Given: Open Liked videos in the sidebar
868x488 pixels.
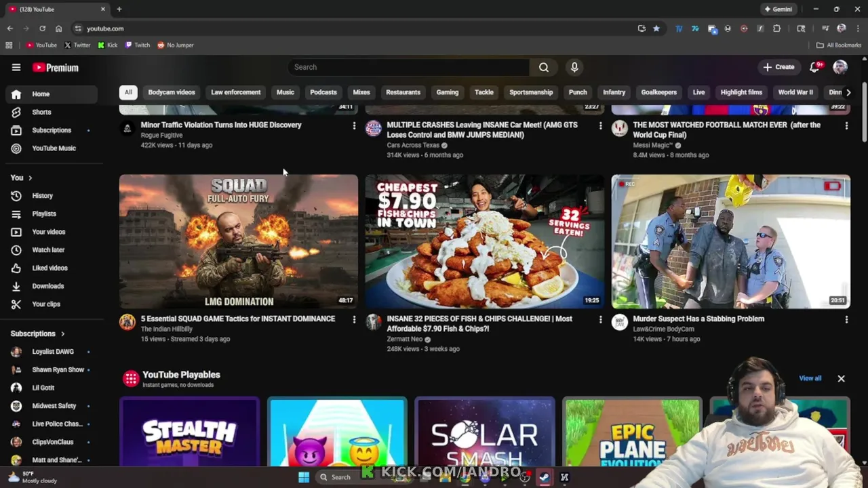Looking at the screenshot, I should pos(52,268).
